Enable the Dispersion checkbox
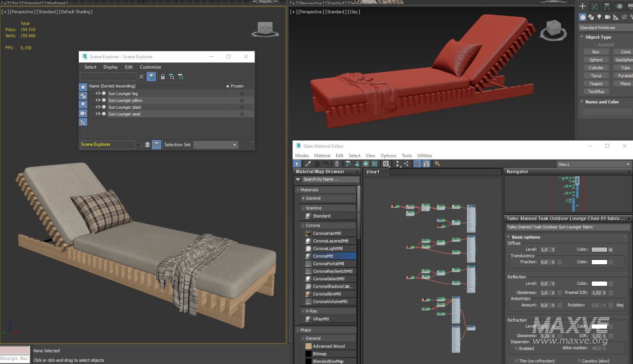The image size is (633, 364). pos(516,349)
